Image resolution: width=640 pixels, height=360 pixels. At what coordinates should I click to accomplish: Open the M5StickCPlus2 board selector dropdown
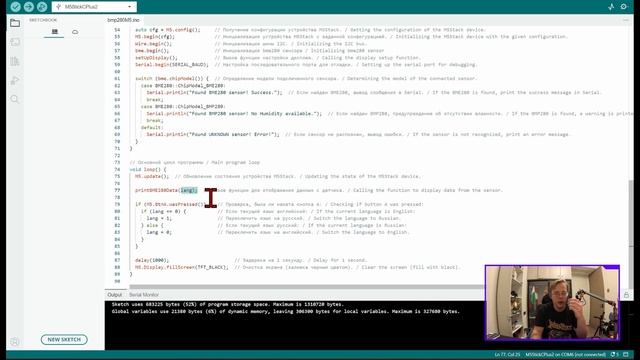pos(94,7)
